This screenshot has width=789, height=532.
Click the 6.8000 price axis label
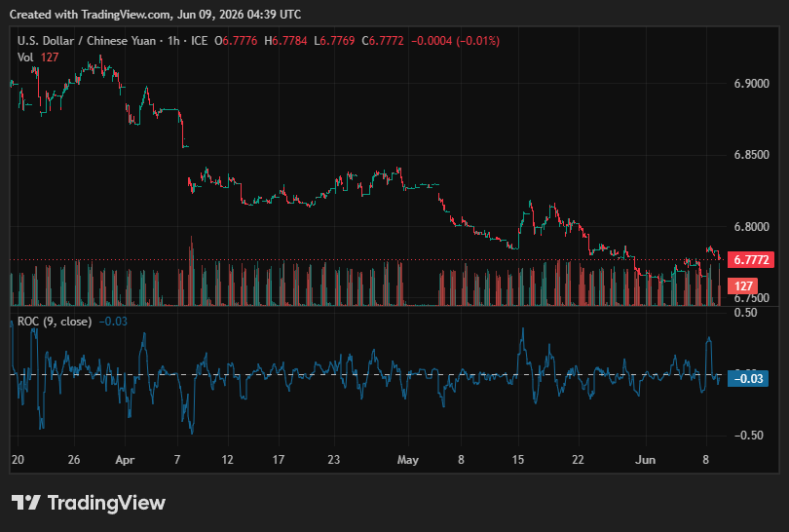tap(751, 226)
